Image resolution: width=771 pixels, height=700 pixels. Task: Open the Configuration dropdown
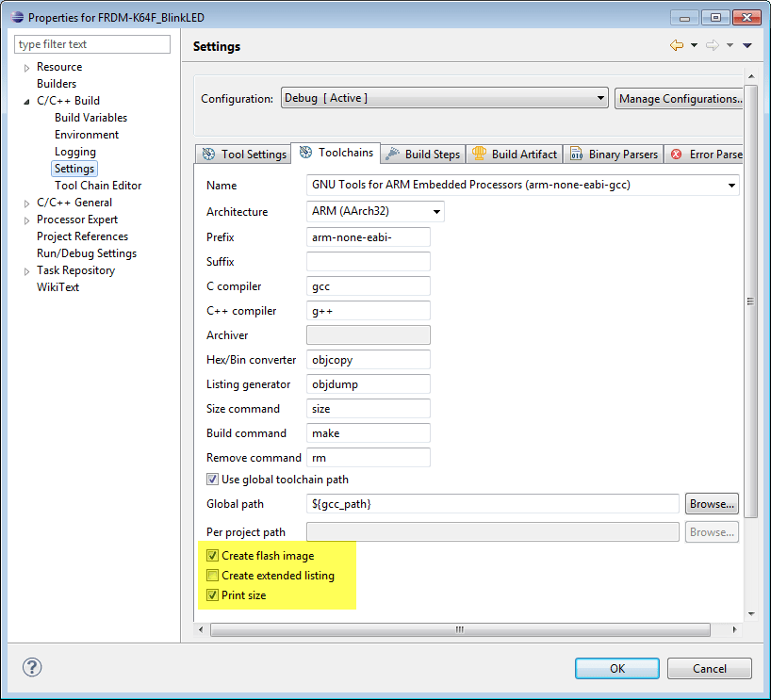(600, 97)
